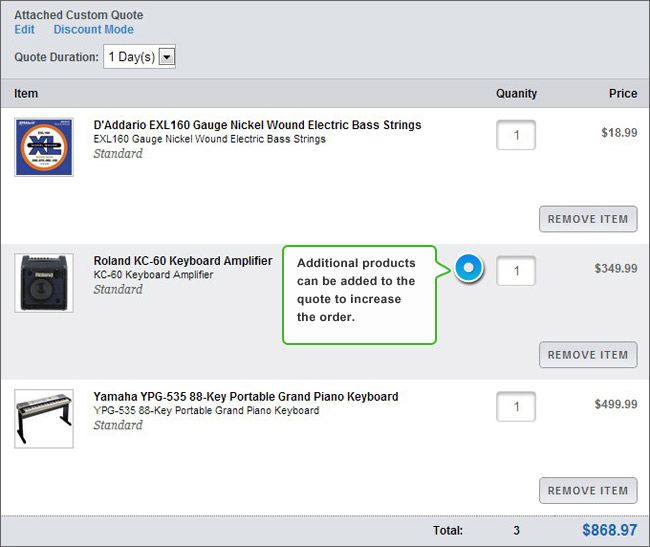The height and width of the screenshot is (547, 650).
Task: Remove the D'Addario EXL160 strings item
Action: pos(588,219)
